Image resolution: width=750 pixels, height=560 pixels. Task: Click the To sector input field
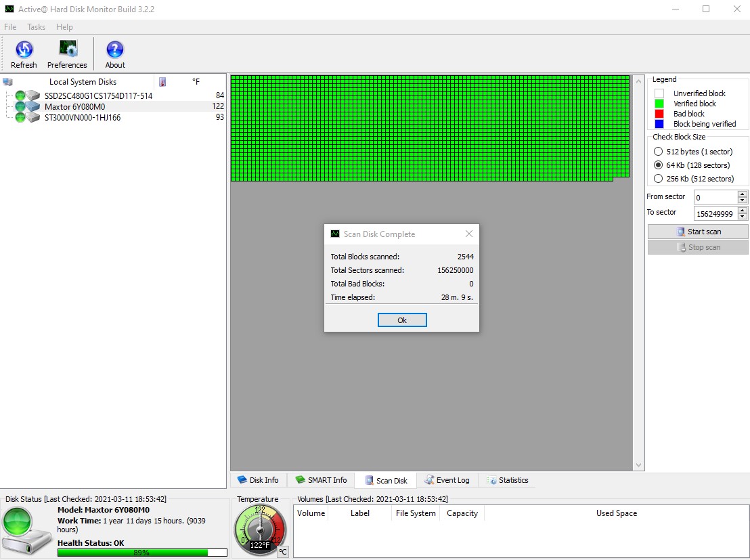tap(714, 213)
